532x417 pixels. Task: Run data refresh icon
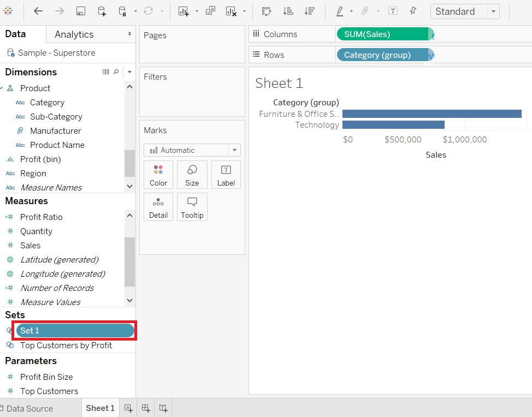point(148,11)
